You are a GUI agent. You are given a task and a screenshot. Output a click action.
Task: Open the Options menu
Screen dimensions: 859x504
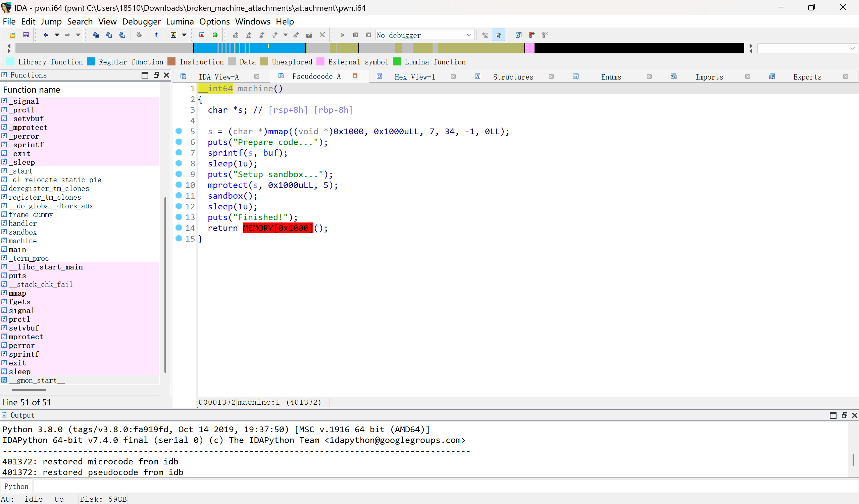point(214,21)
